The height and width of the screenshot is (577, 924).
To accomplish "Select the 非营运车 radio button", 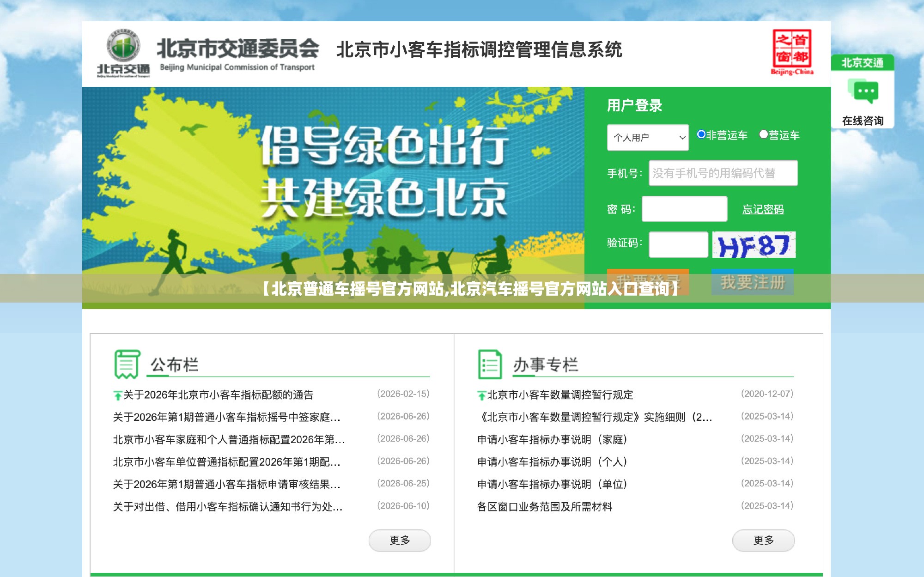I will [701, 134].
